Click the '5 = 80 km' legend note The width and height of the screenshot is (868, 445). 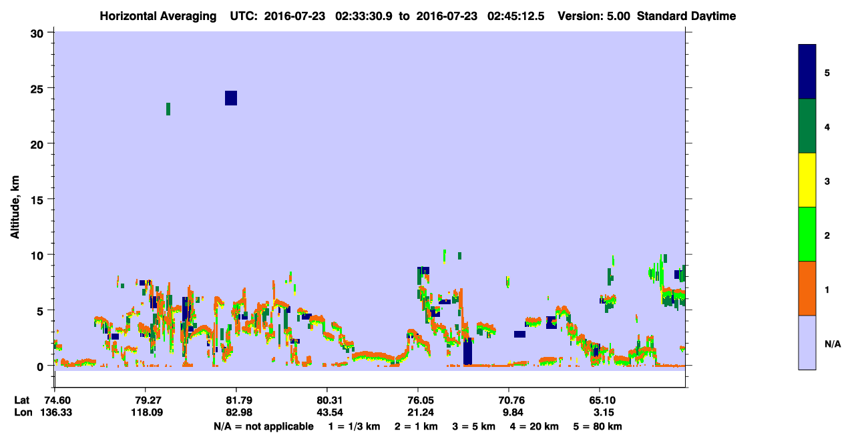(x=598, y=426)
